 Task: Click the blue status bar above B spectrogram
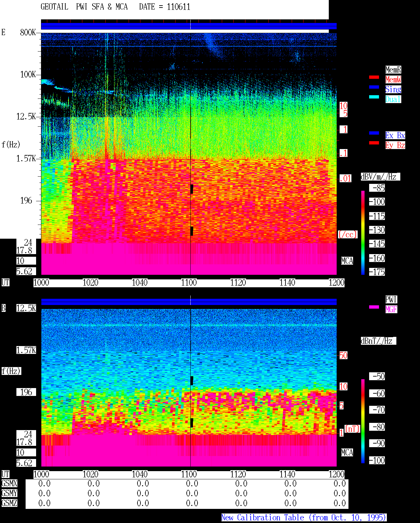[x=189, y=302]
